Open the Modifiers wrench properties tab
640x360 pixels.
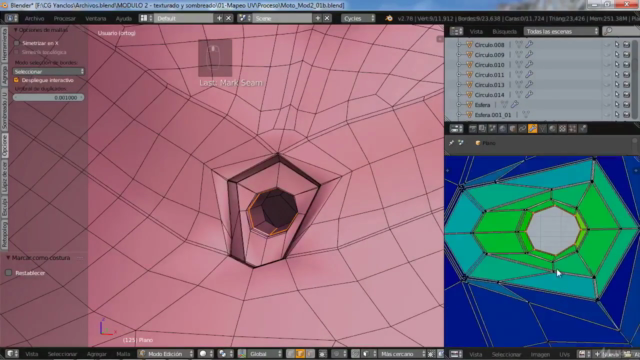pyautogui.click(x=532, y=129)
